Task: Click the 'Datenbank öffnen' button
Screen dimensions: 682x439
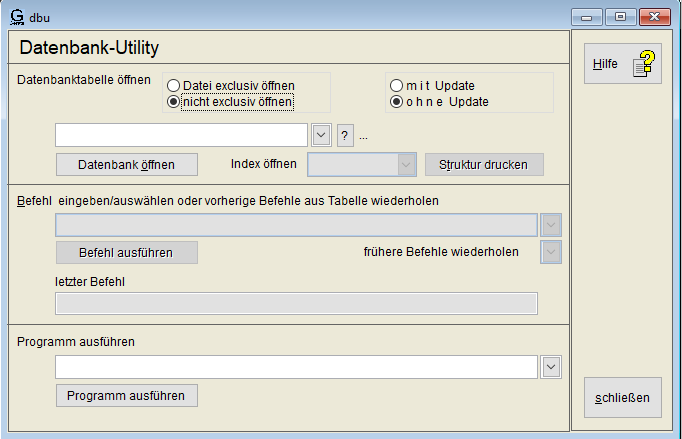Action: tap(127, 164)
